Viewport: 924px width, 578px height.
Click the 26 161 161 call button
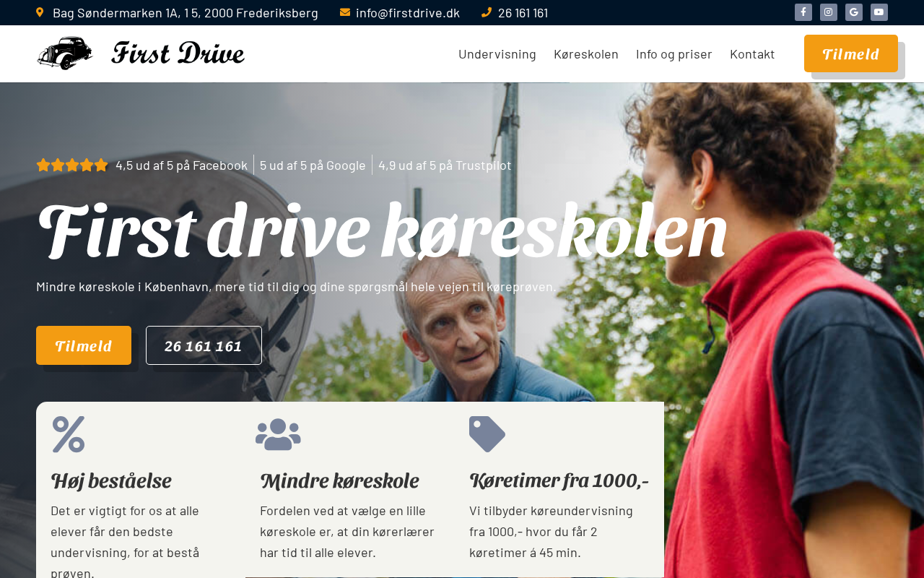pos(204,345)
